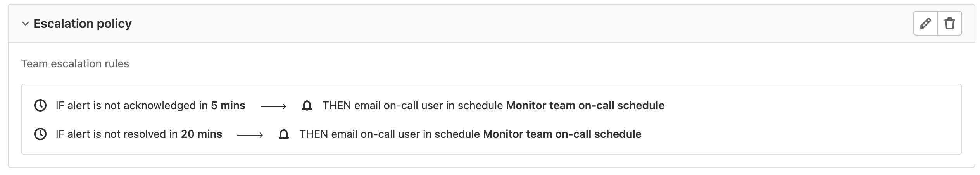
Task: Delete the escalation policy via trash icon
Action: 950,24
